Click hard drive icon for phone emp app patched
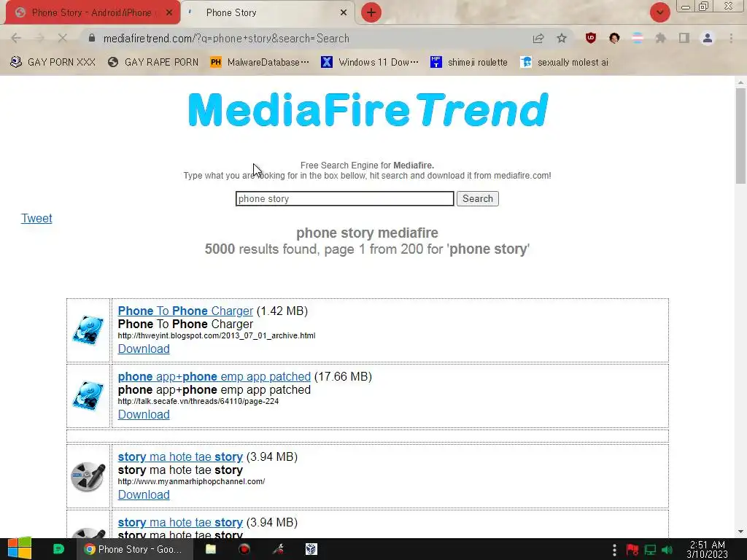The width and height of the screenshot is (747, 560). coord(88,395)
